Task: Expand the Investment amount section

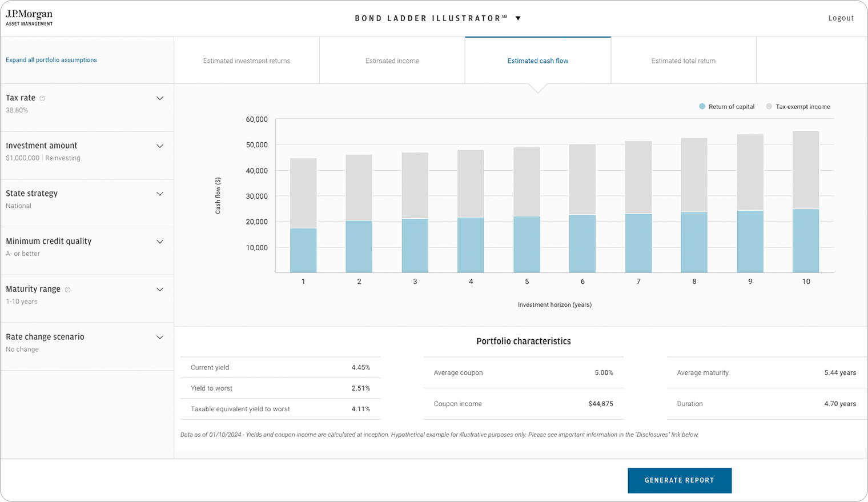Action: point(160,146)
